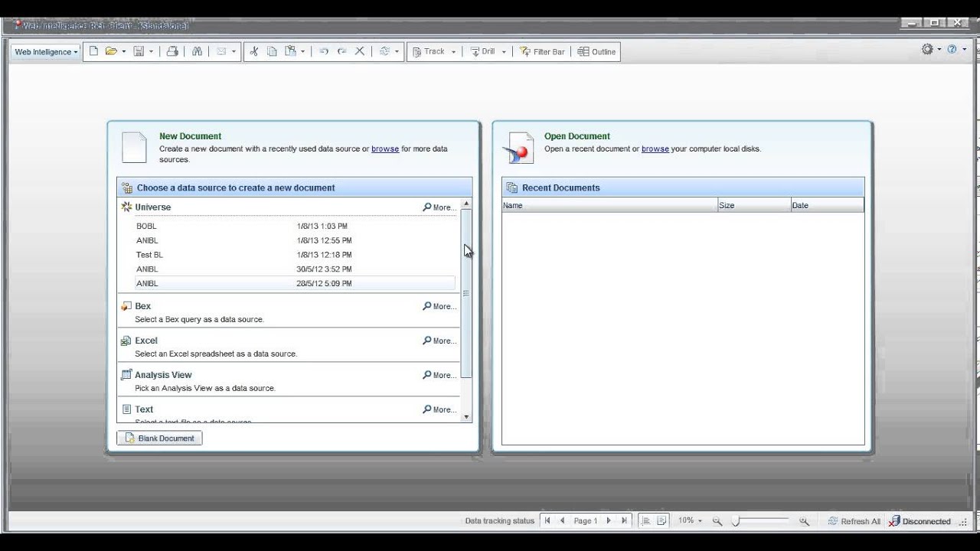
Task: Toggle the Outline view
Action: click(x=596, y=52)
